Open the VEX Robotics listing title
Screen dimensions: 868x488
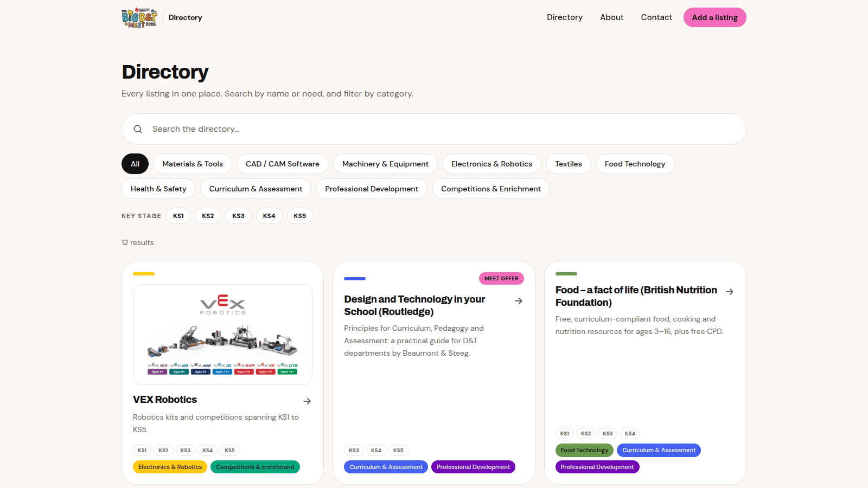(x=165, y=400)
